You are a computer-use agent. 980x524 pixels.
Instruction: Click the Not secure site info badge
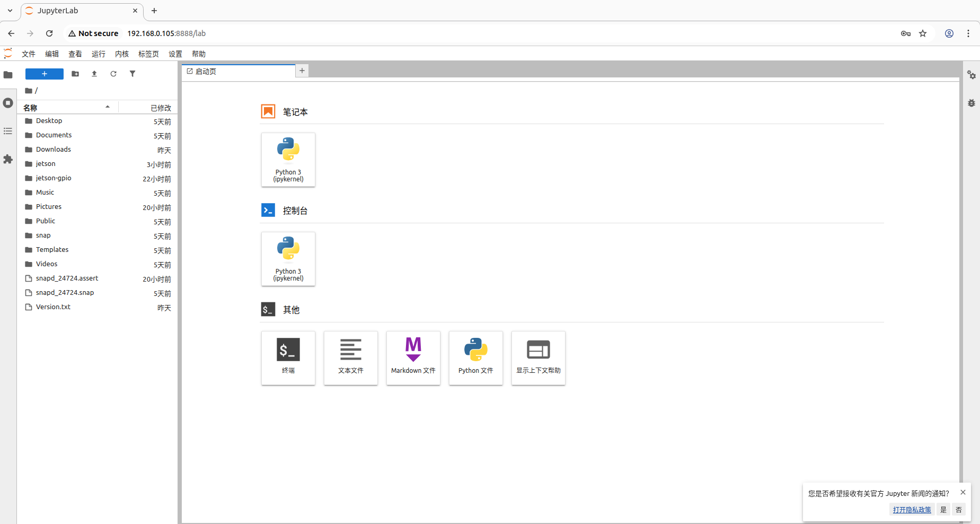pyautogui.click(x=93, y=33)
